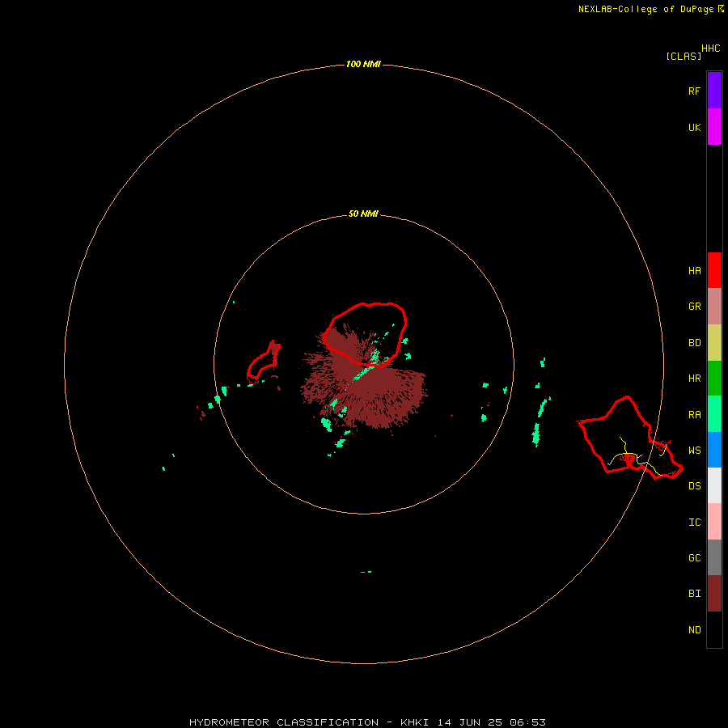
Task: Click the yellow road lines on the eastern island
Action: click(638, 457)
